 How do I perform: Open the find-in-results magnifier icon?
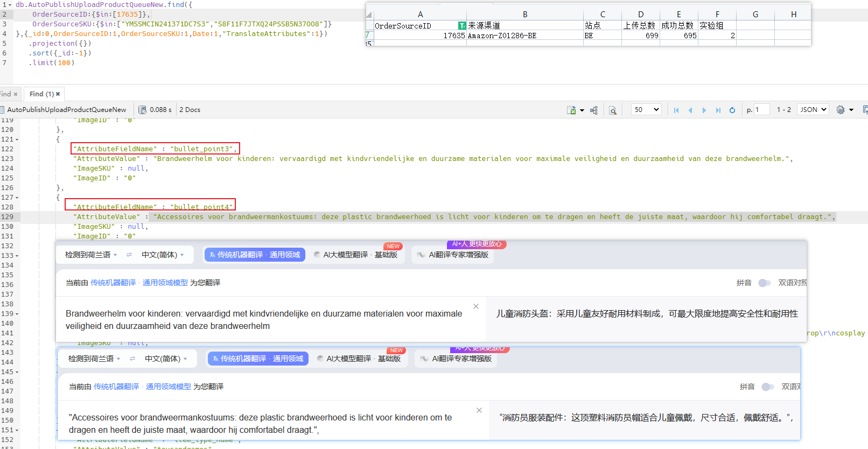click(x=613, y=110)
